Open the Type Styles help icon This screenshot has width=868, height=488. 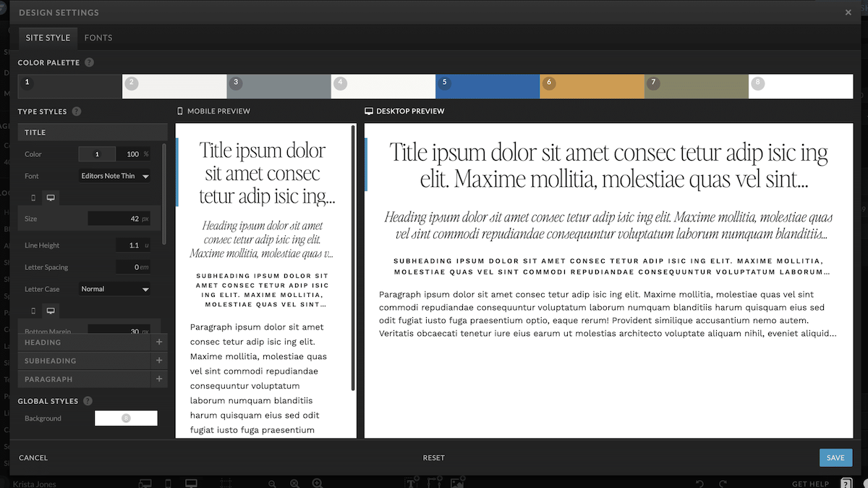click(77, 112)
